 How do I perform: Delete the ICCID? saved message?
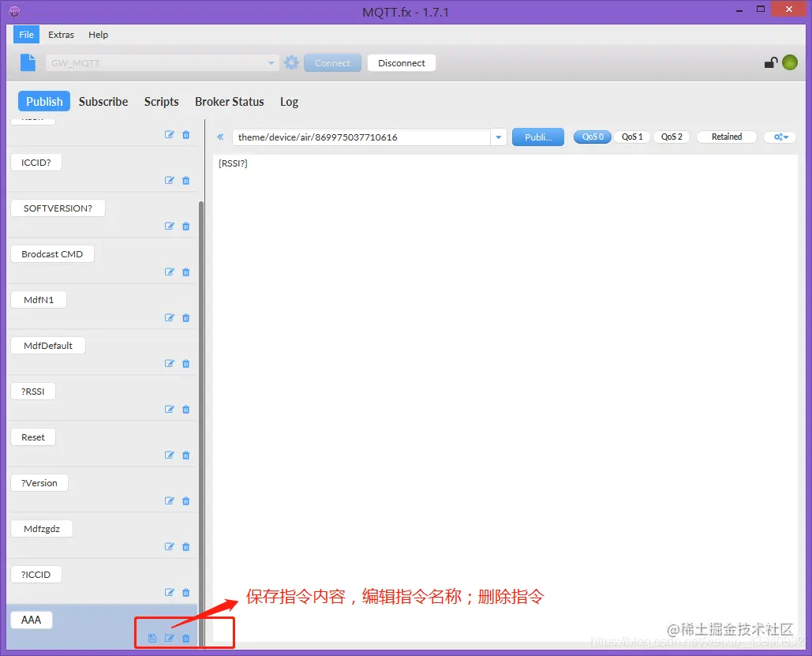click(186, 180)
